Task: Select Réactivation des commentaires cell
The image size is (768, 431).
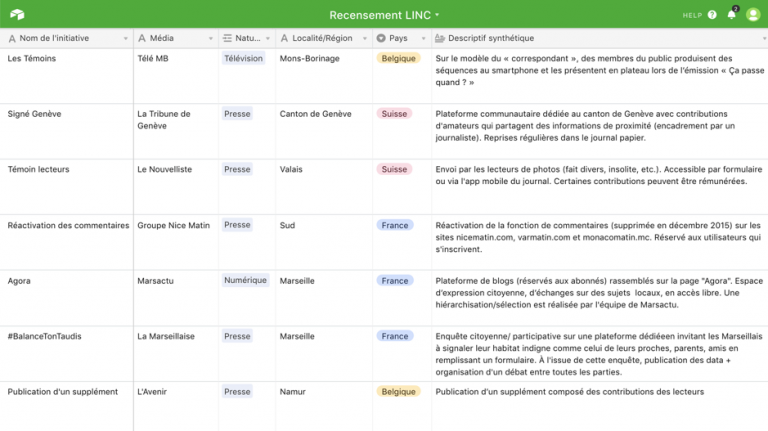Action: tap(67, 242)
